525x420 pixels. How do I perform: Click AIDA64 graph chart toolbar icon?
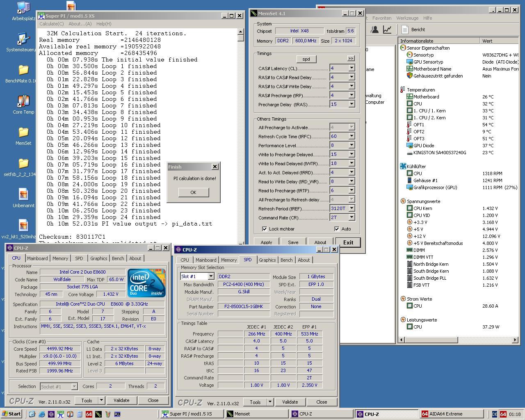point(387,30)
